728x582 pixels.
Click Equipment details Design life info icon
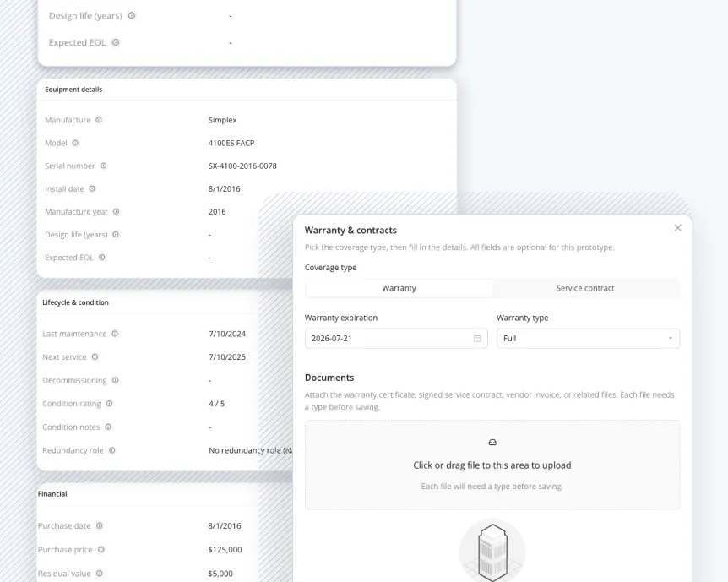point(116,235)
